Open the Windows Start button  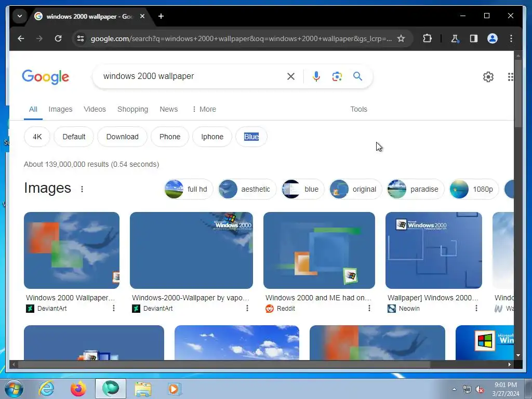point(14,389)
